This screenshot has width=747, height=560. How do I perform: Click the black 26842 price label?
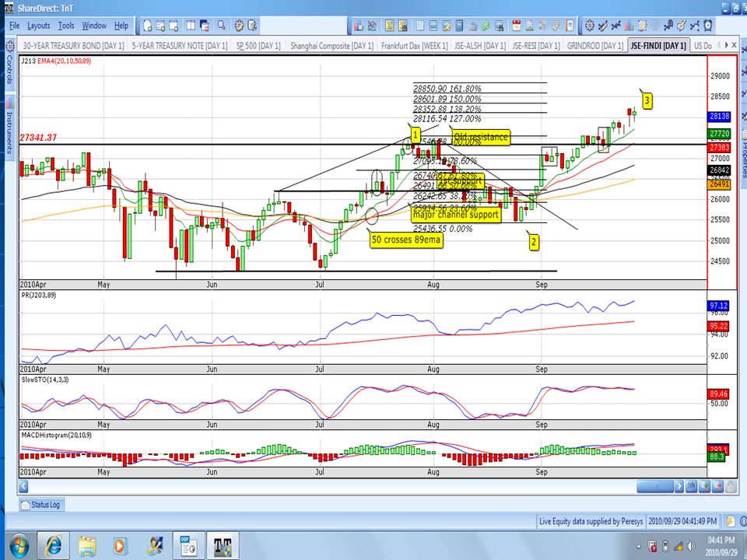(x=719, y=170)
